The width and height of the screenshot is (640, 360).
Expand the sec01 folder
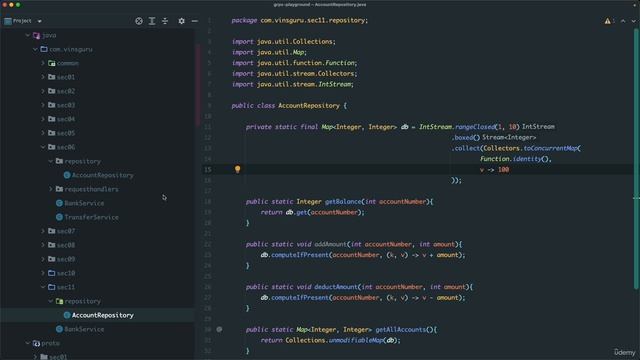tap(43, 77)
